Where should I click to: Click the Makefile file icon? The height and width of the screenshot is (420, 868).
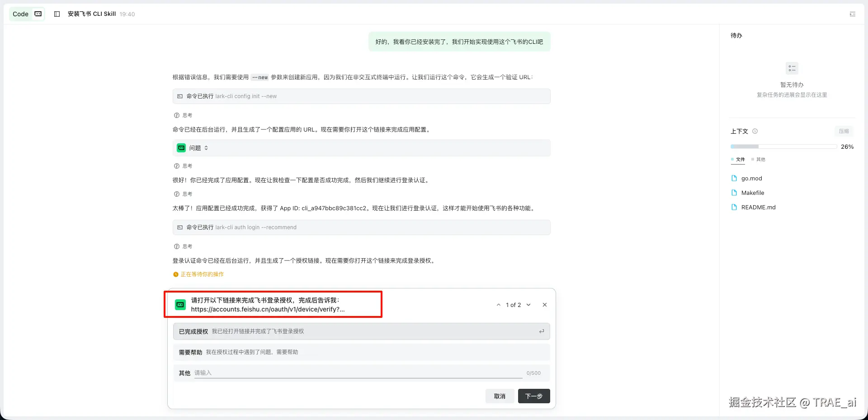[x=734, y=193]
